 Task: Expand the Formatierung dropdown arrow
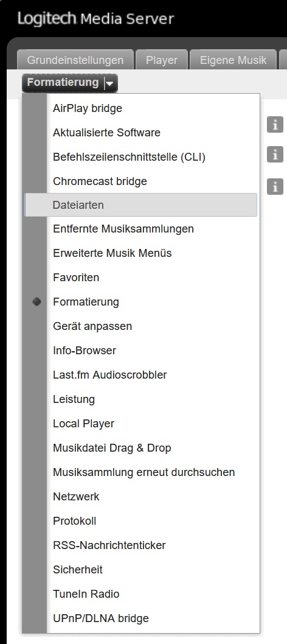click(110, 83)
